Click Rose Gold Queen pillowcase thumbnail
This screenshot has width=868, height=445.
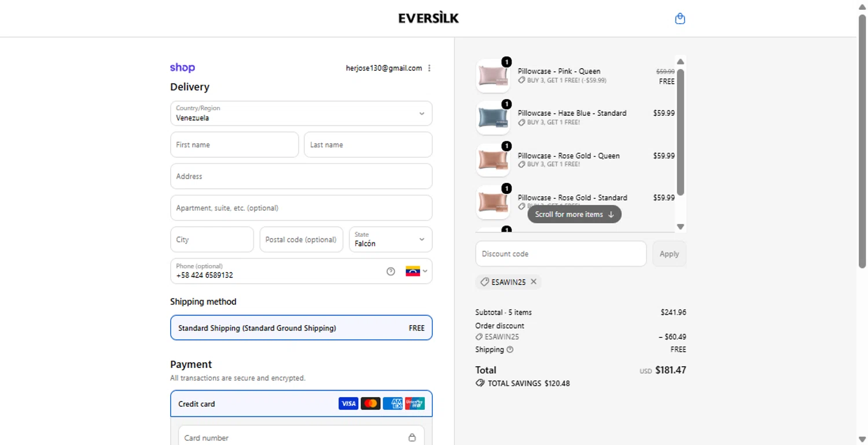tap(493, 160)
